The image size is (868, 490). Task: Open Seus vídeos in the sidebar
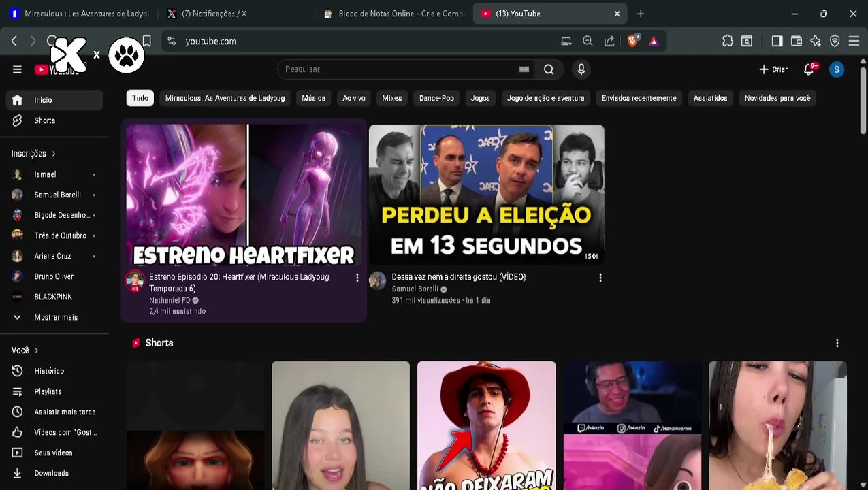pyautogui.click(x=54, y=453)
